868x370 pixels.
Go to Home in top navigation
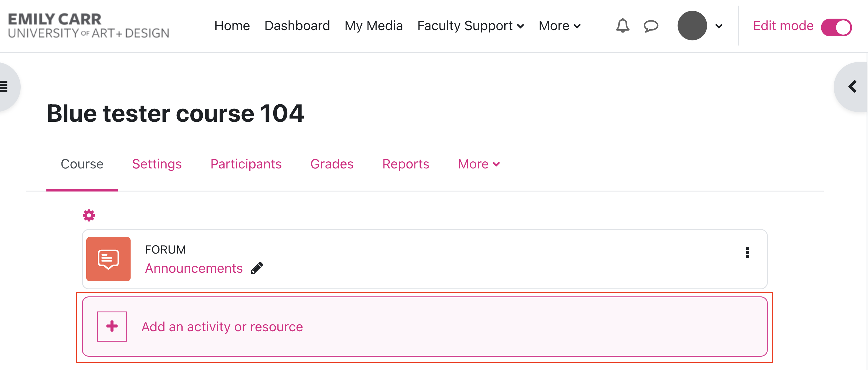[232, 26]
